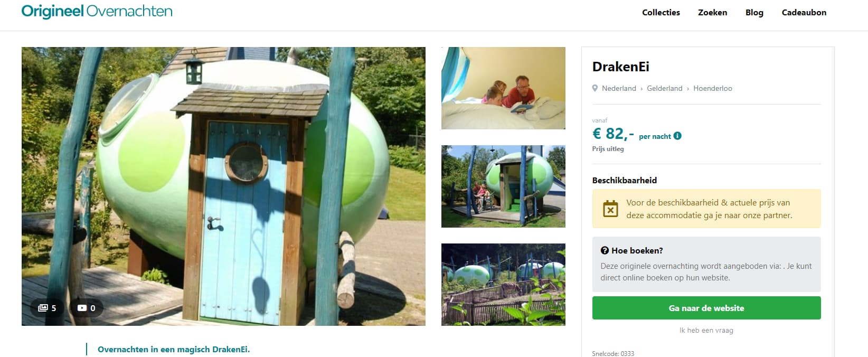
Task: Open the main DrakenEi blue door photo
Action: (x=223, y=186)
